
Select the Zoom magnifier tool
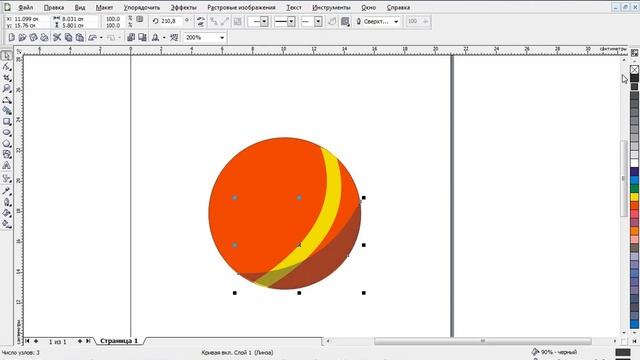point(7,89)
